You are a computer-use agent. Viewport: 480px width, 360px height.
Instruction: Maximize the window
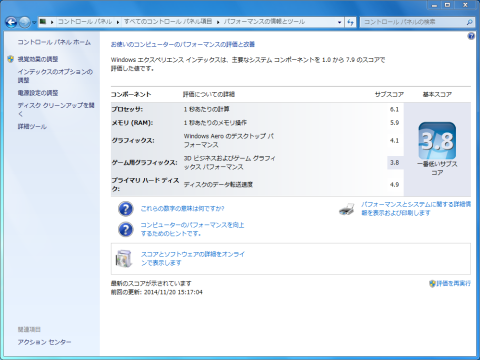pos(447,5)
